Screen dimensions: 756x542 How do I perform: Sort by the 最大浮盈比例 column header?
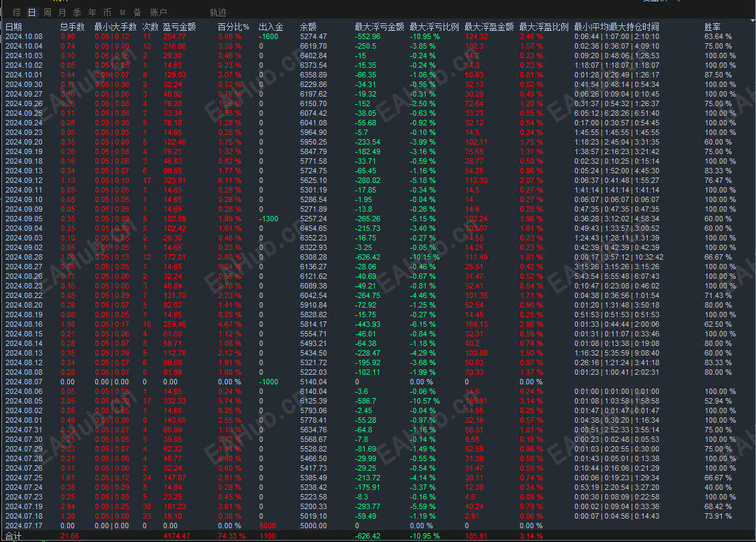tap(544, 27)
